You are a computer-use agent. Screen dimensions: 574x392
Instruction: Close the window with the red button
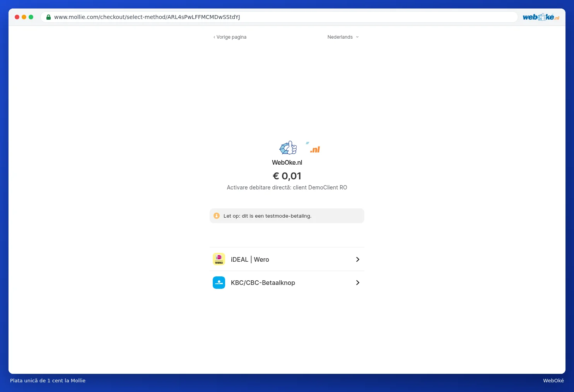(17, 17)
